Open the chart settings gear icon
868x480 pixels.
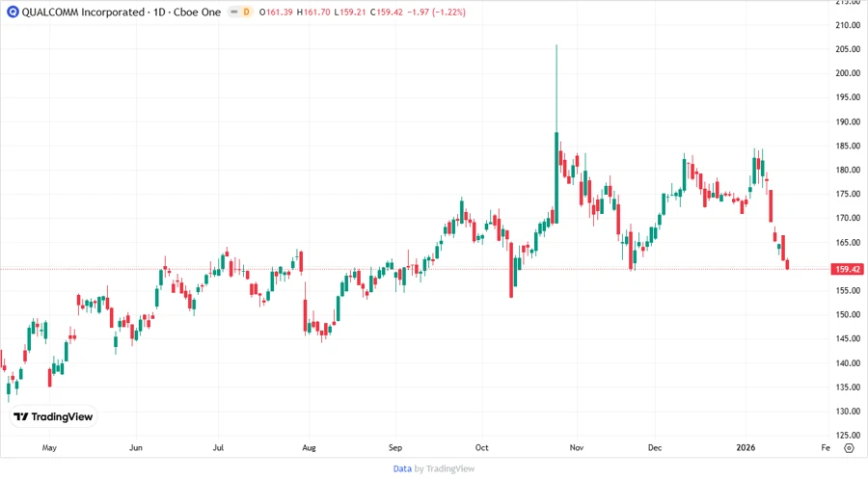(x=849, y=448)
